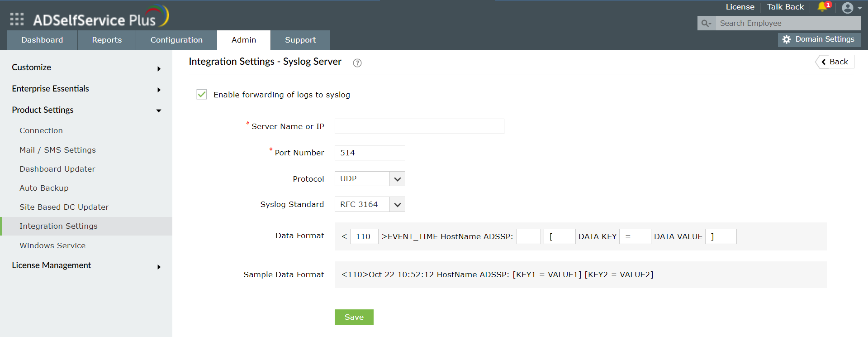Click the Domain Settings gear icon
Image resolution: width=868 pixels, height=337 pixels.
click(787, 39)
